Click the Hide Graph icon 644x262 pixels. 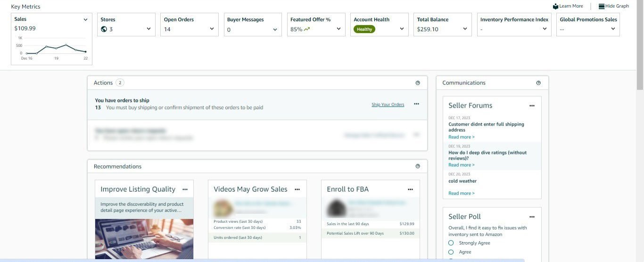(602, 6)
